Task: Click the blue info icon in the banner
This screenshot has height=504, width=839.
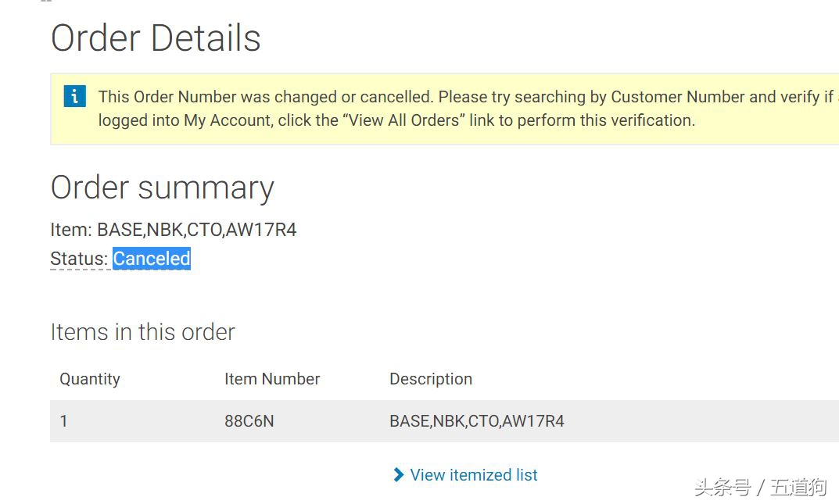Action: click(74, 96)
